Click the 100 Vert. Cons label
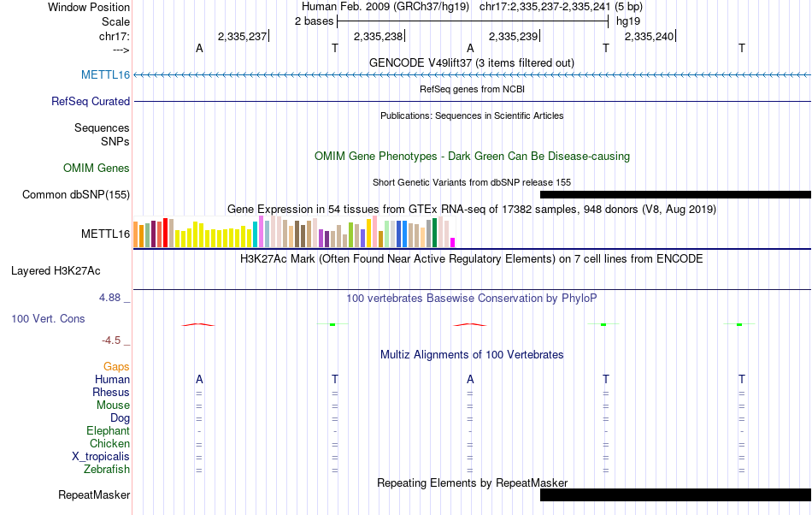This screenshot has width=812, height=515. (x=48, y=318)
